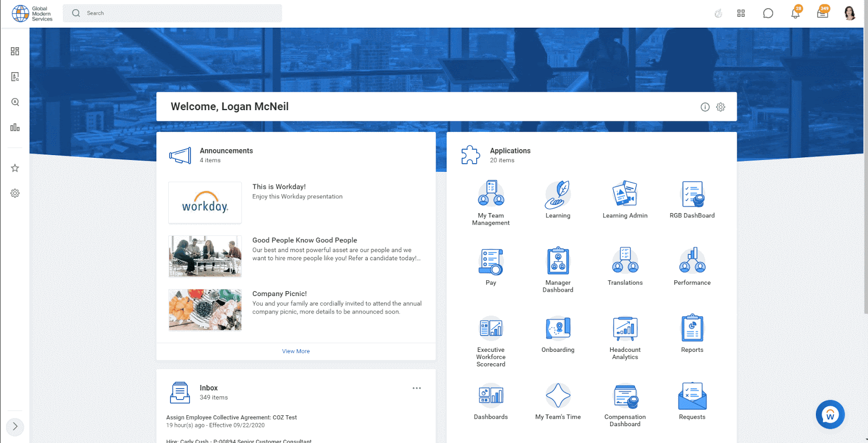Click the info icon in Welcome banner

705,107
